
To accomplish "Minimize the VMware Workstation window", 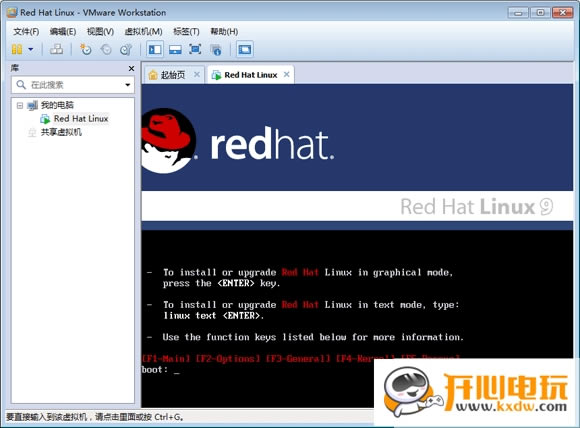I will (518, 13).
